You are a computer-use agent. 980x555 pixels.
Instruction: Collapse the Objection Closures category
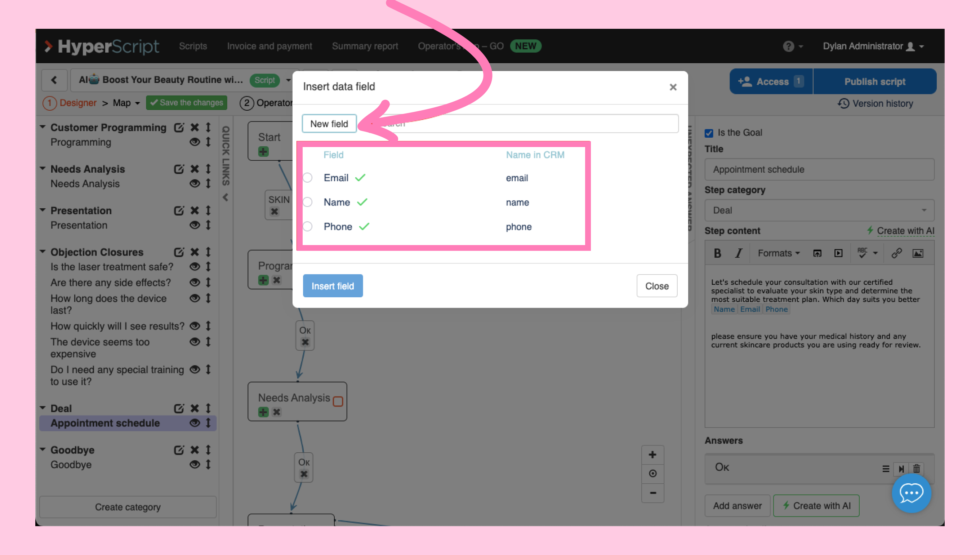pos(43,252)
